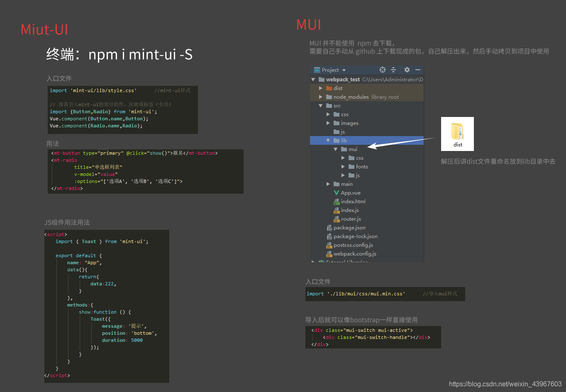Expand the main folder arrow
The height and width of the screenshot is (392, 566).
pos(328,184)
